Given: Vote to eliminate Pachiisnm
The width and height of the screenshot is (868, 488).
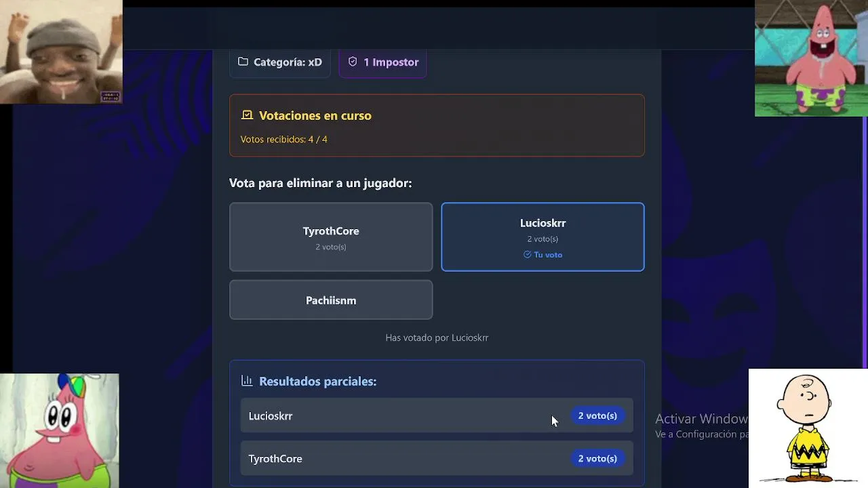Looking at the screenshot, I should click(331, 300).
